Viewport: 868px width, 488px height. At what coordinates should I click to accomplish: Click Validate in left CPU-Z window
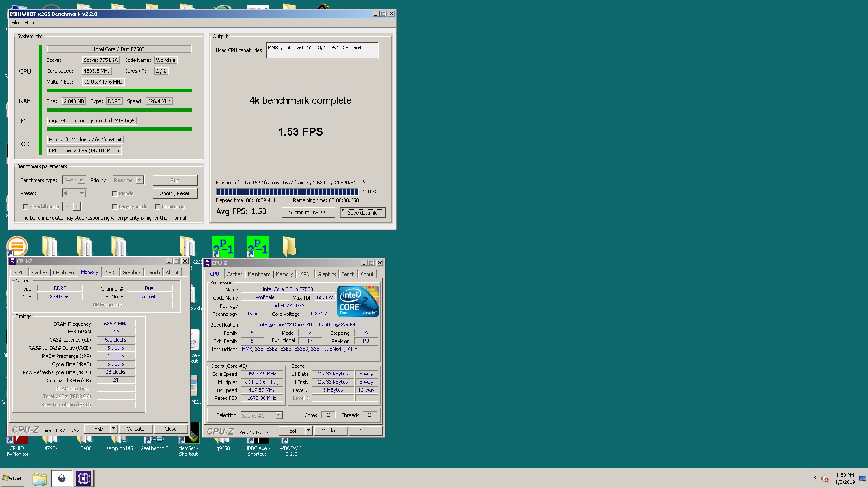pyautogui.click(x=136, y=429)
